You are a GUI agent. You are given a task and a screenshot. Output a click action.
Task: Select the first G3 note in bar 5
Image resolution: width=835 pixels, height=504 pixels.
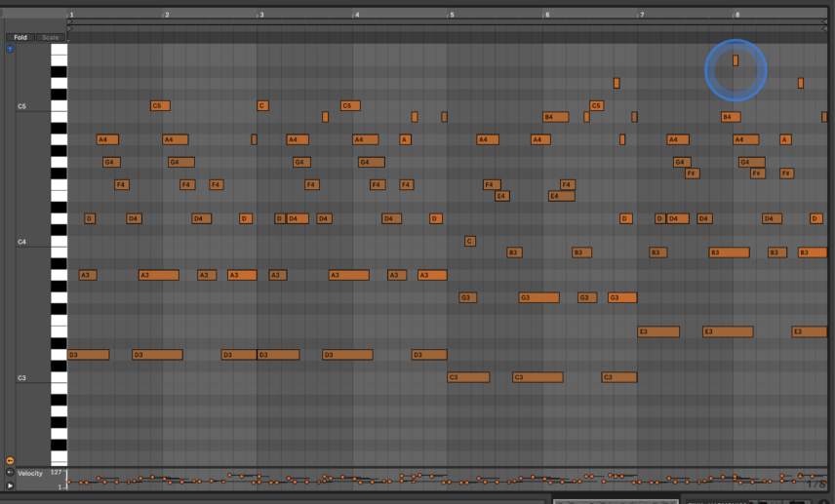468,297
